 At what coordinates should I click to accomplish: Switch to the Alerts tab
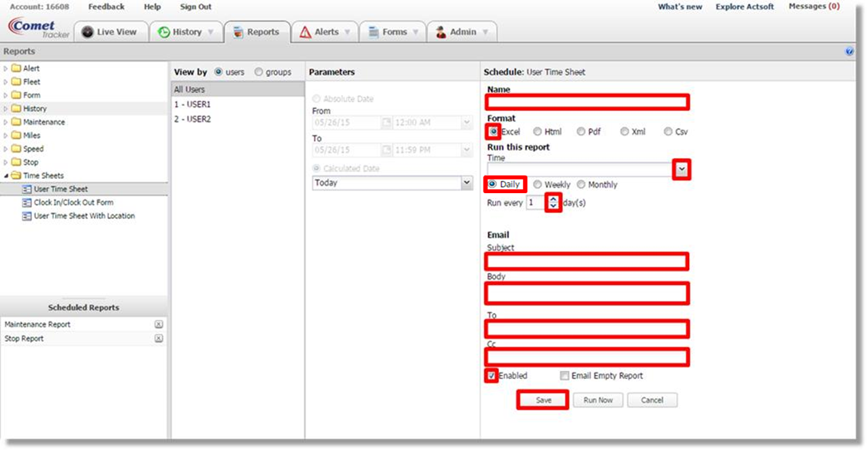(325, 32)
